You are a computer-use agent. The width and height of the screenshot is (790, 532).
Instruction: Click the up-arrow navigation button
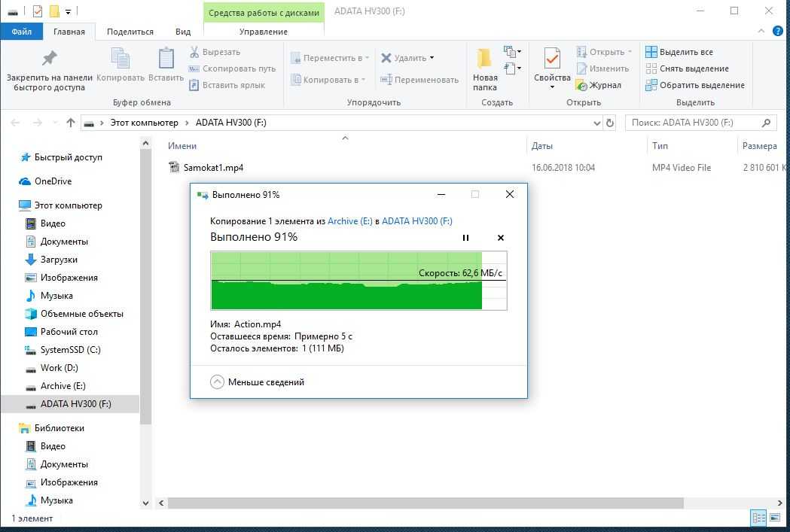[71, 123]
